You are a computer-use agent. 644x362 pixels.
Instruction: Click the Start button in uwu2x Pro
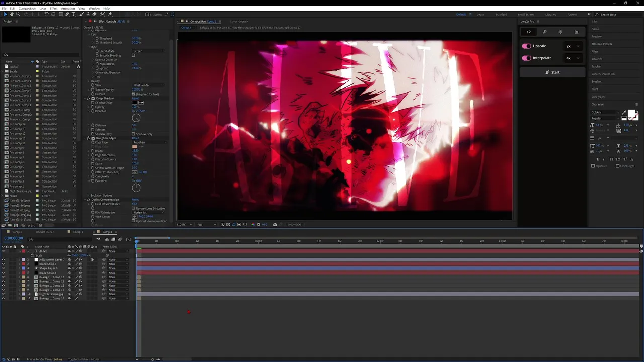click(552, 72)
